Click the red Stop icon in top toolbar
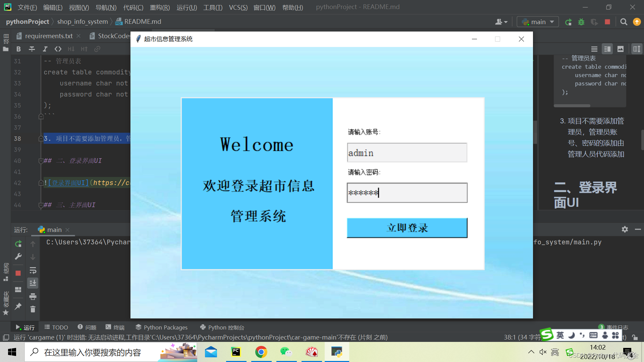 pos(607,22)
